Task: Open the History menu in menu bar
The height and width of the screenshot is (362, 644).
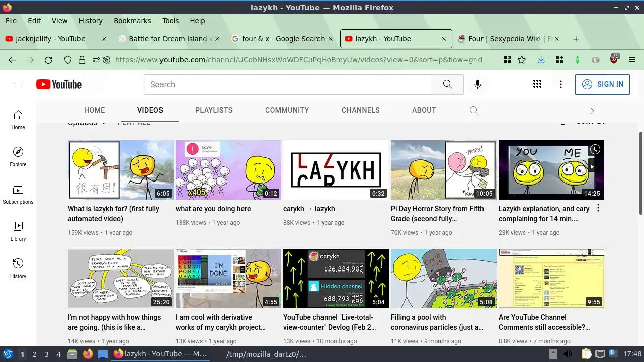Action: (91, 21)
